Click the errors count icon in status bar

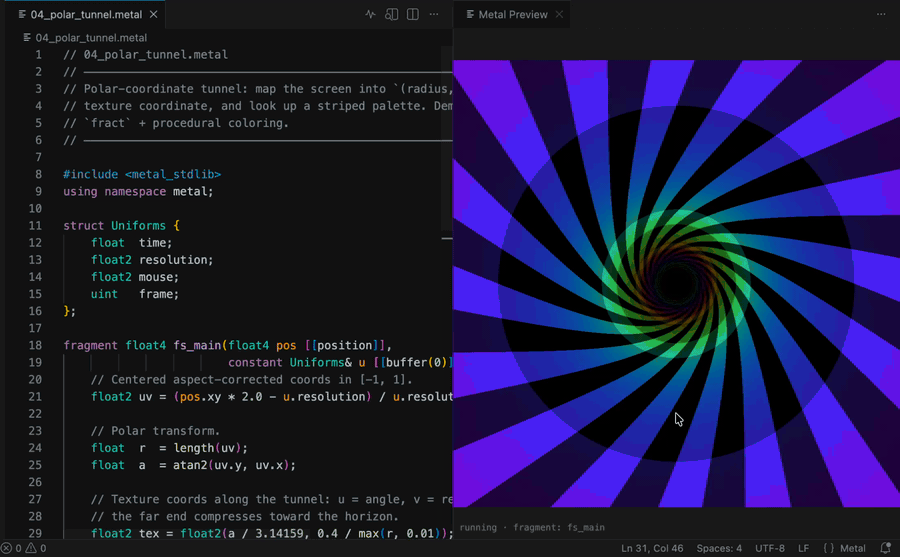click(x=11, y=548)
